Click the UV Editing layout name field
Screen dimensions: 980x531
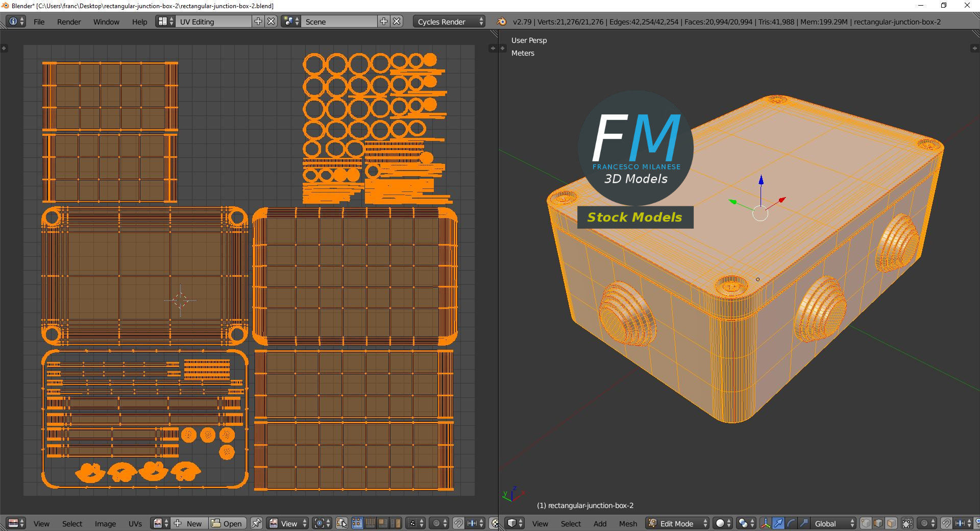tap(213, 21)
